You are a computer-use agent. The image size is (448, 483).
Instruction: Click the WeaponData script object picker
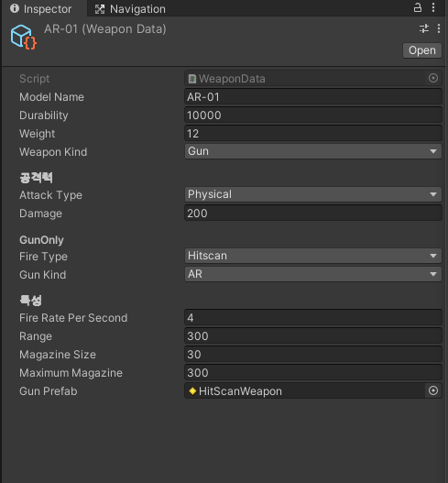click(x=433, y=78)
